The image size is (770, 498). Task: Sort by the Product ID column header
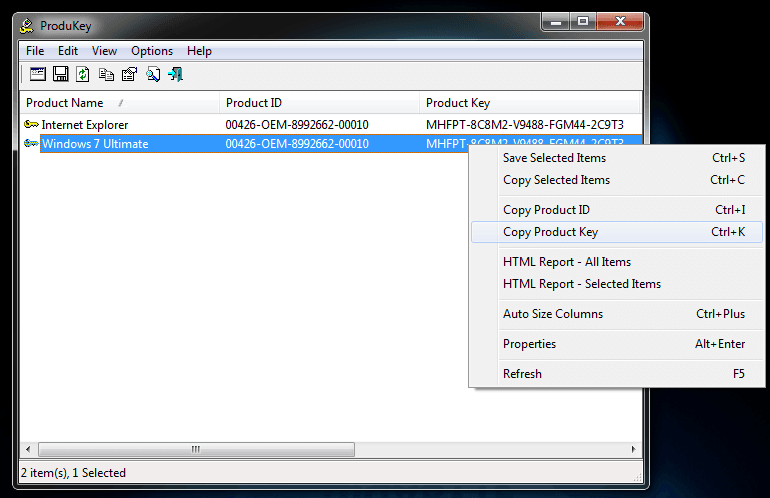(x=319, y=103)
